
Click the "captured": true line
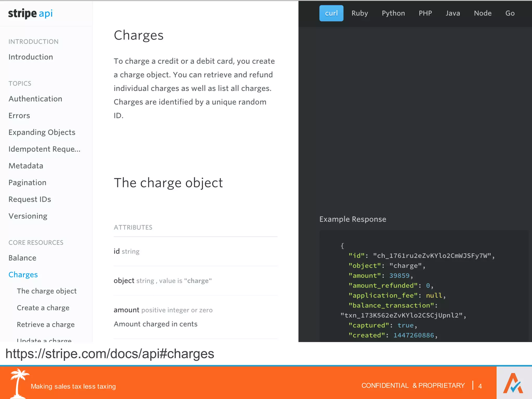coord(383,325)
